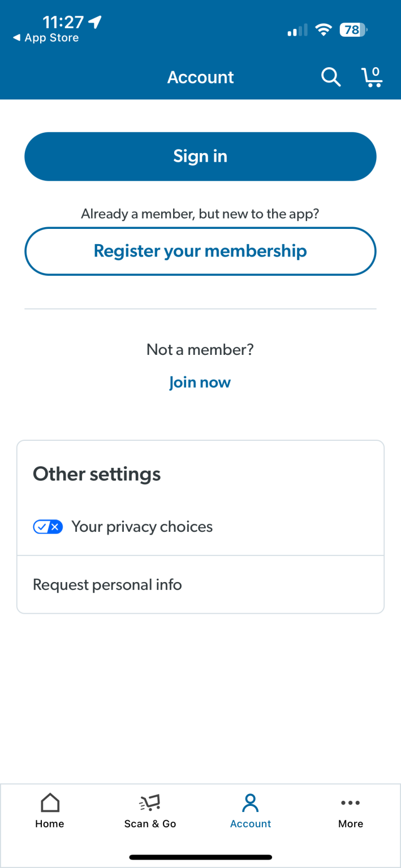Viewport: 401px width, 868px height.
Task: Open the More three-dots icon
Action: (x=351, y=802)
